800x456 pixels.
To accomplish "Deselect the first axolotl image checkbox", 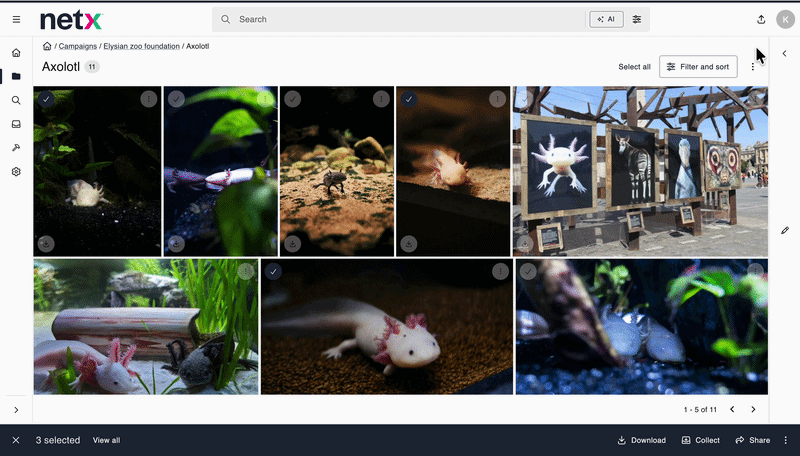I will click(x=46, y=99).
